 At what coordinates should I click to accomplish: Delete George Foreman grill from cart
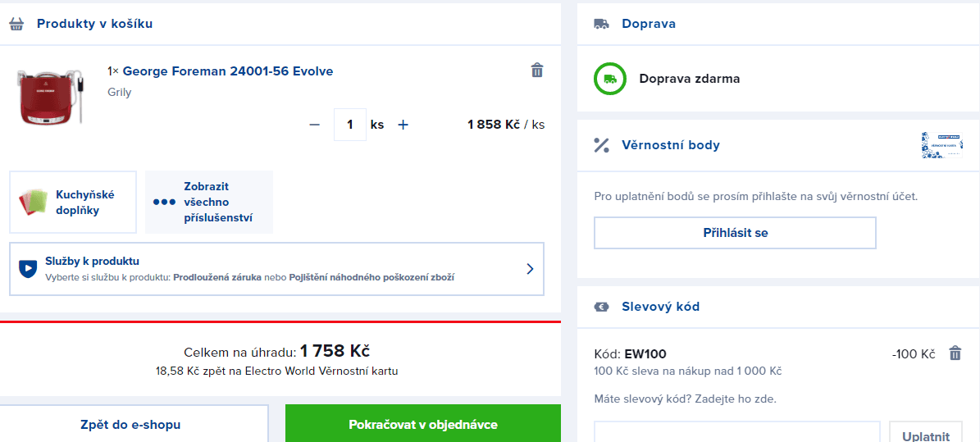537,71
